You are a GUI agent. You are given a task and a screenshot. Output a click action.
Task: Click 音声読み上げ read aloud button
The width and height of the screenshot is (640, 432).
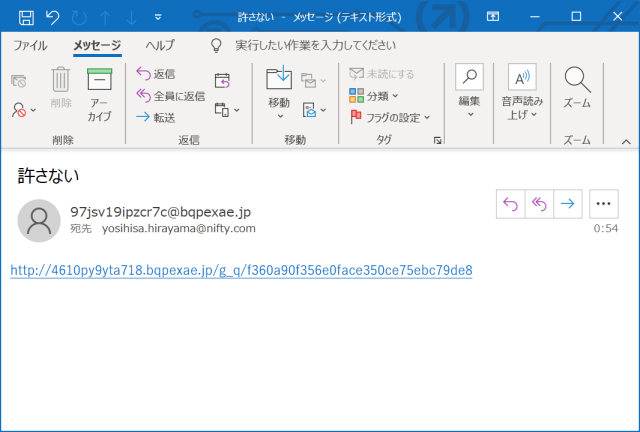tap(522, 92)
